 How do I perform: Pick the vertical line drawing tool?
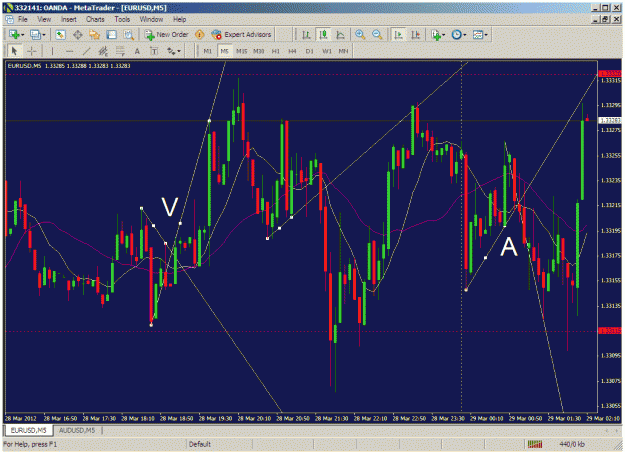[52, 51]
